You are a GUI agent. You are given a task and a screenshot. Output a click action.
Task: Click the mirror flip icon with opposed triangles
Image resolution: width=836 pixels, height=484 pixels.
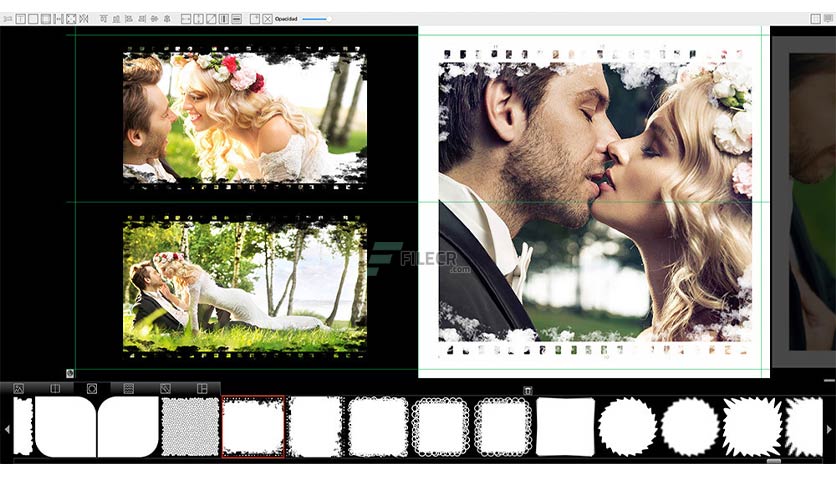click(84, 19)
